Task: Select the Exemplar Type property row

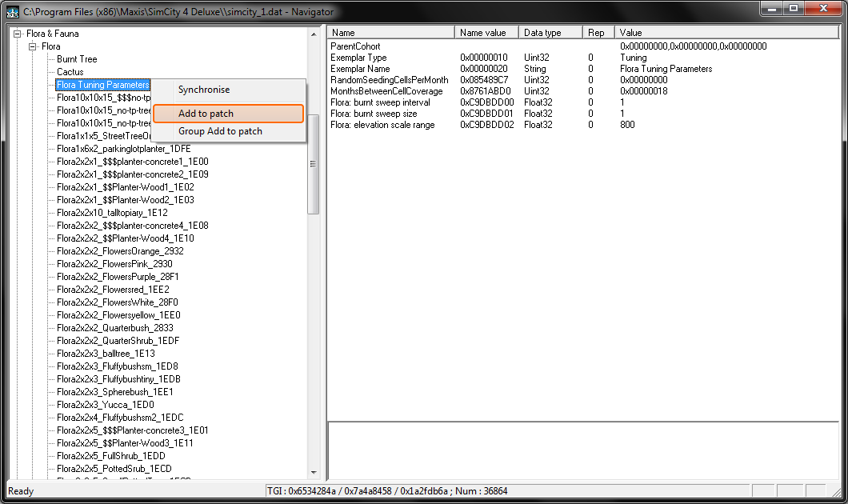Action: (583, 58)
